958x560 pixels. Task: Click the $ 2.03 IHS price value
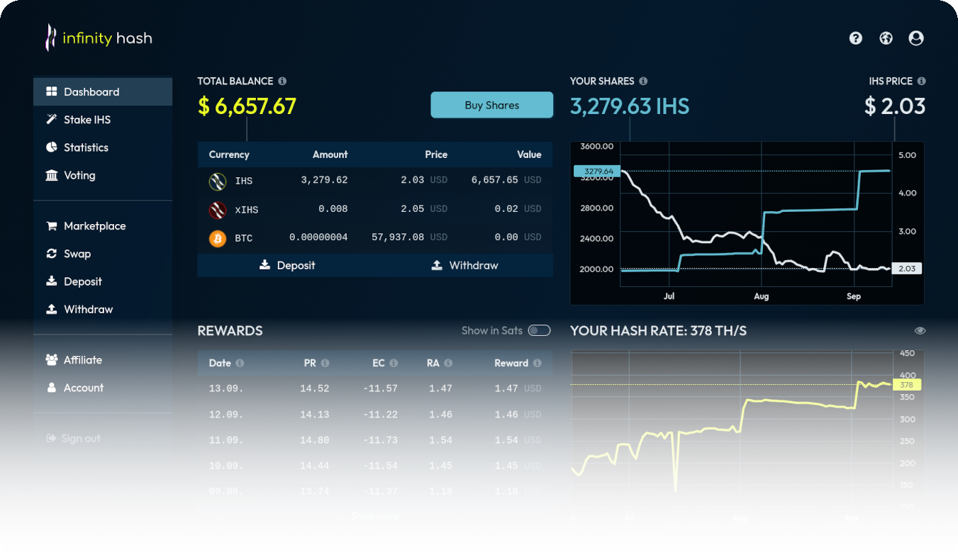tap(895, 106)
